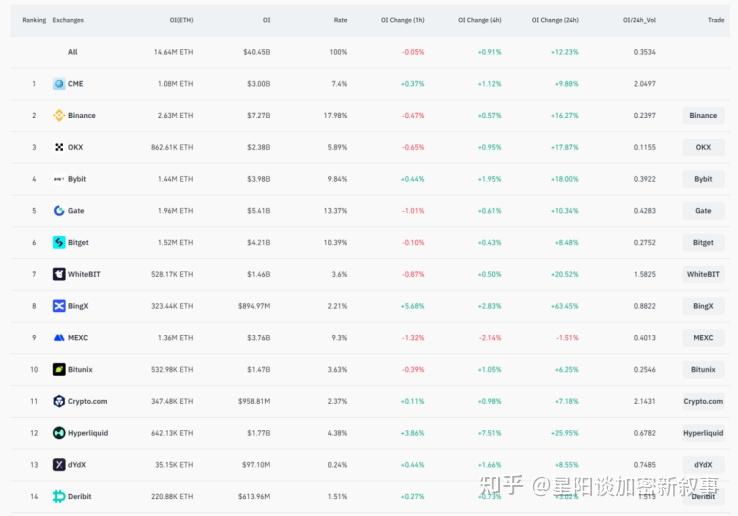Image resolution: width=738 pixels, height=516 pixels.
Task: Click the $40.45B total OI value
Action: click(257, 52)
